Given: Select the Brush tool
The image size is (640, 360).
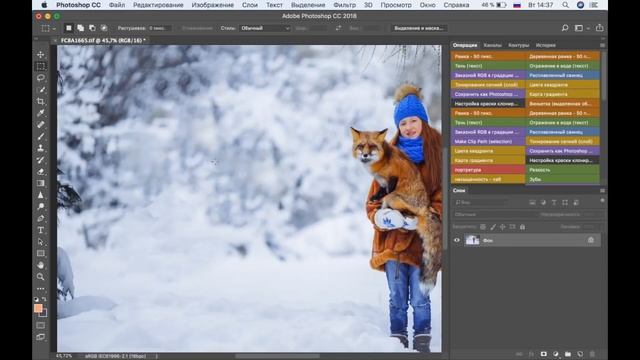Looking at the screenshot, I should pos(40,137).
